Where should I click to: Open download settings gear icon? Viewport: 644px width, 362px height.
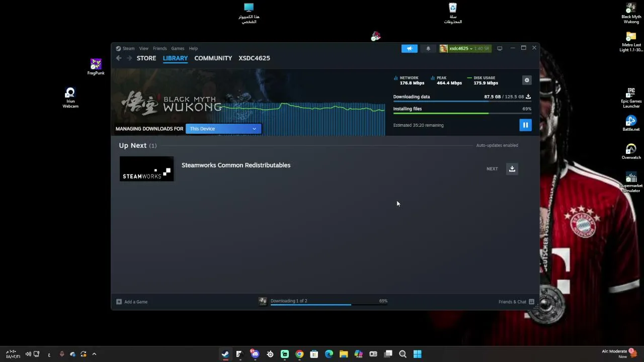coord(527,80)
